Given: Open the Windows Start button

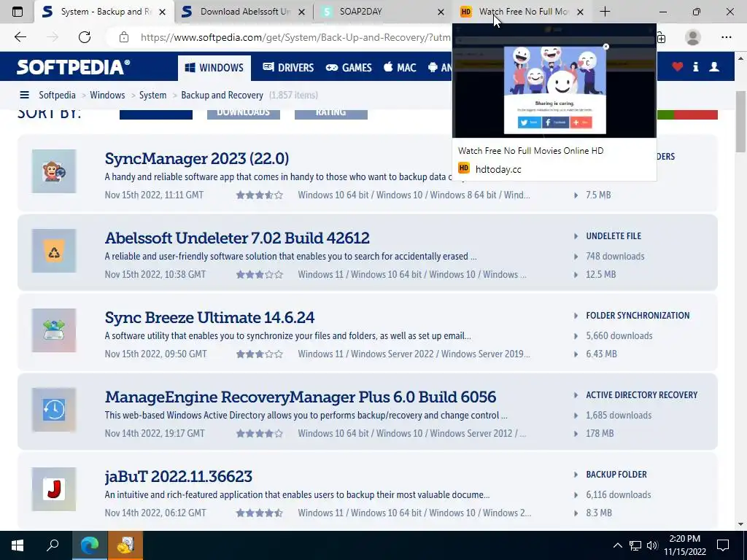Looking at the screenshot, I should (18, 545).
